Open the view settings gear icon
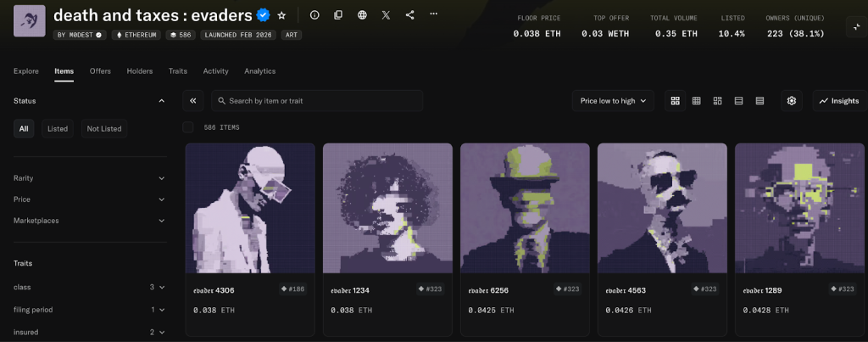Screen dimensions: 868x342 [x=791, y=101]
